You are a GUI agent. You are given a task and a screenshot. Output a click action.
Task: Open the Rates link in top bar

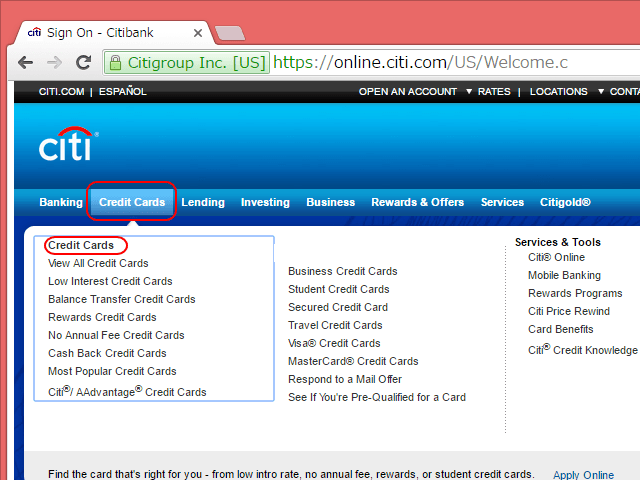tap(494, 92)
